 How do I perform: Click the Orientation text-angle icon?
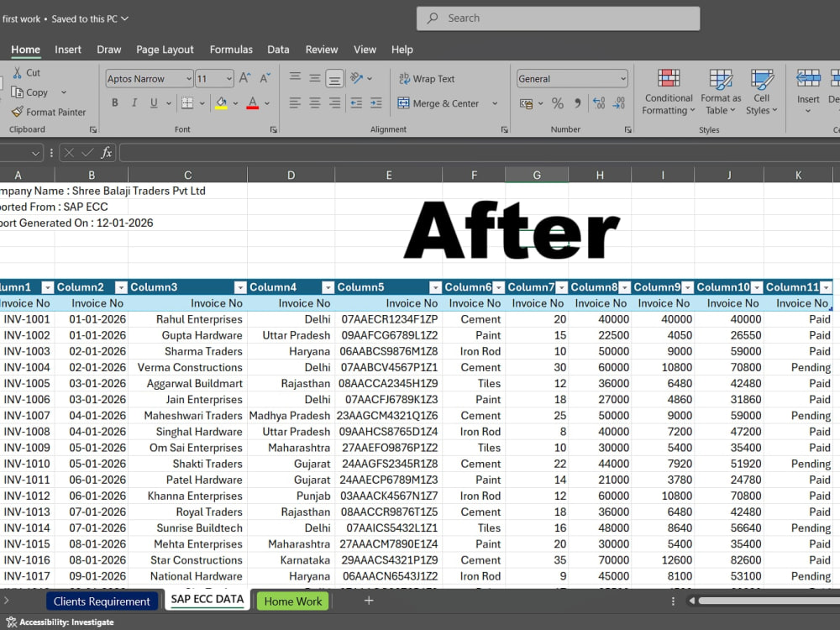pyautogui.click(x=357, y=78)
